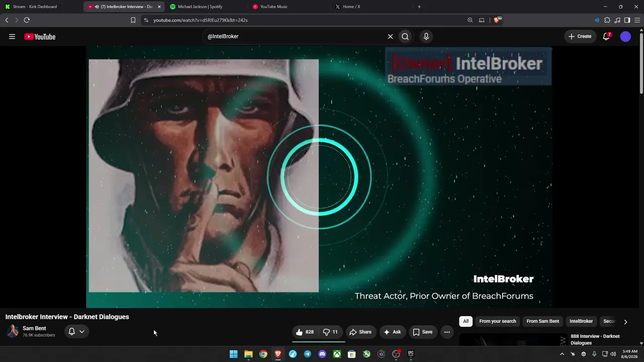Open Microsoft Store from taskbar

(352, 354)
